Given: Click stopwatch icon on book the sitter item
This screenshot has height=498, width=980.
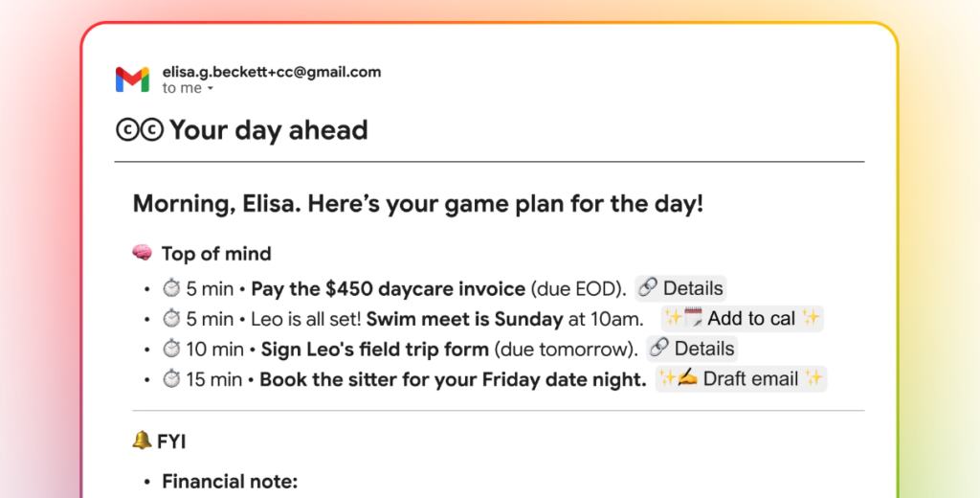Looking at the screenshot, I should click(x=171, y=379).
